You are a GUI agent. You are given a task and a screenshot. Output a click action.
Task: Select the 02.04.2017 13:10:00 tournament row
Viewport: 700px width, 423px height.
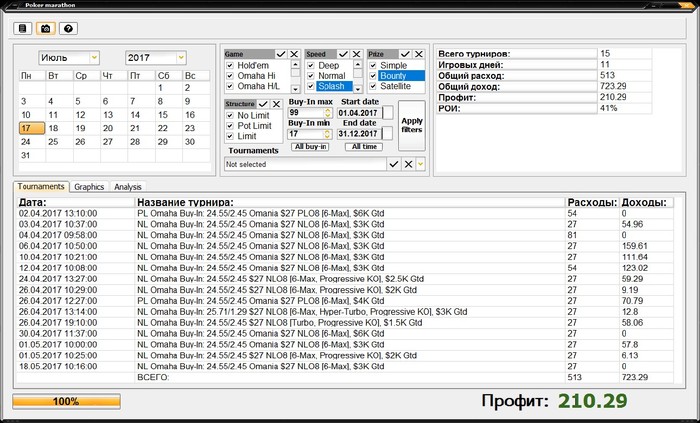click(x=345, y=213)
